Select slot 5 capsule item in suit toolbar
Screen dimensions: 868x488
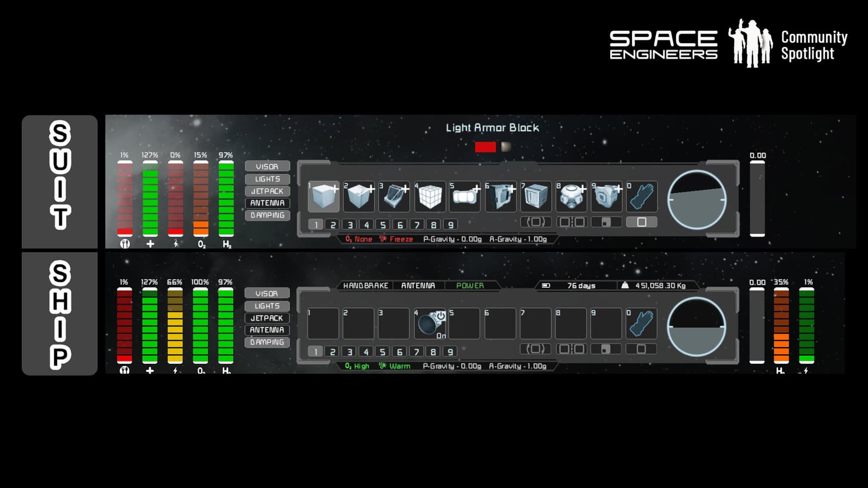465,196
